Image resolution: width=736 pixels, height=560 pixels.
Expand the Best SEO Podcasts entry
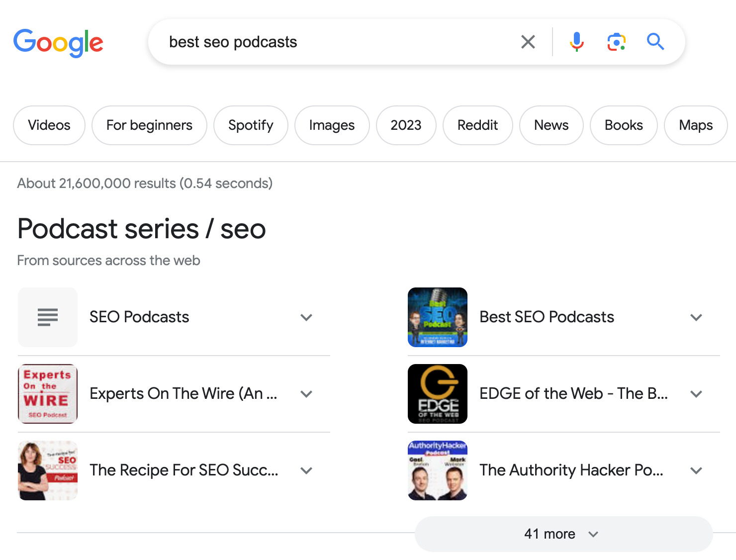696,317
